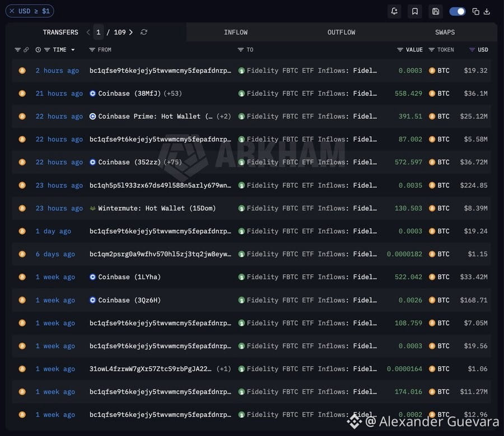Click Bitcoin chain icon on '2 hours ago' row
This screenshot has height=436, width=504.
point(22,71)
